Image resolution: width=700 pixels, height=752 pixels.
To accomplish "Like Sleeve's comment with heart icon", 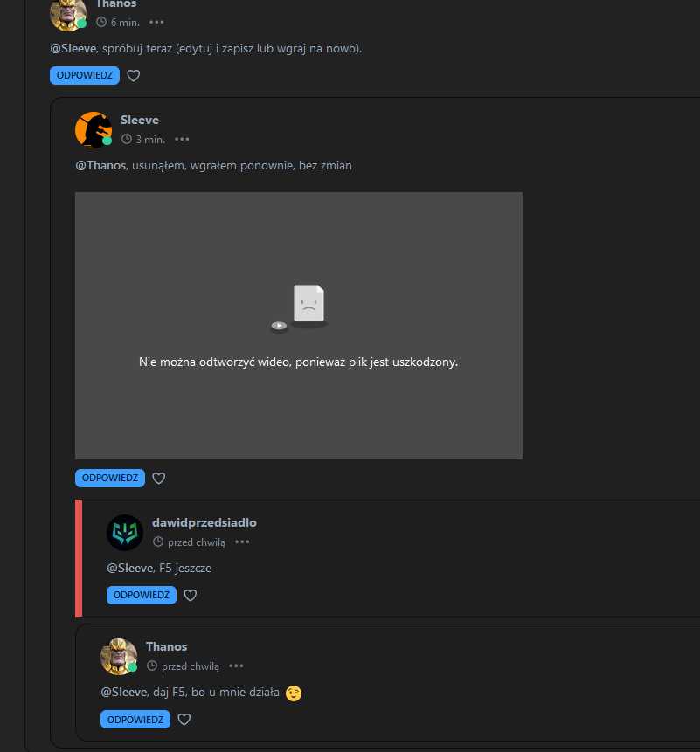I will click(159, 478).
